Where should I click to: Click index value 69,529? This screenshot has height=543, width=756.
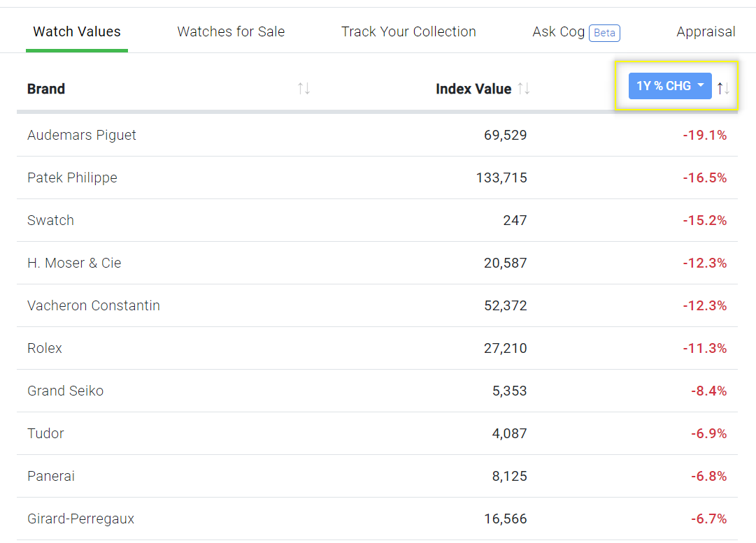(x=506, y=135)
